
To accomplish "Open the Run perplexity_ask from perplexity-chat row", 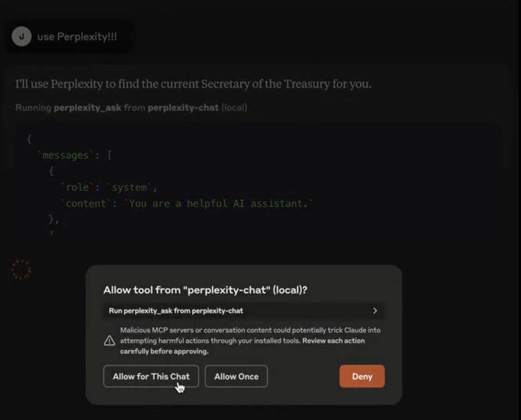I will pos(244,311).
